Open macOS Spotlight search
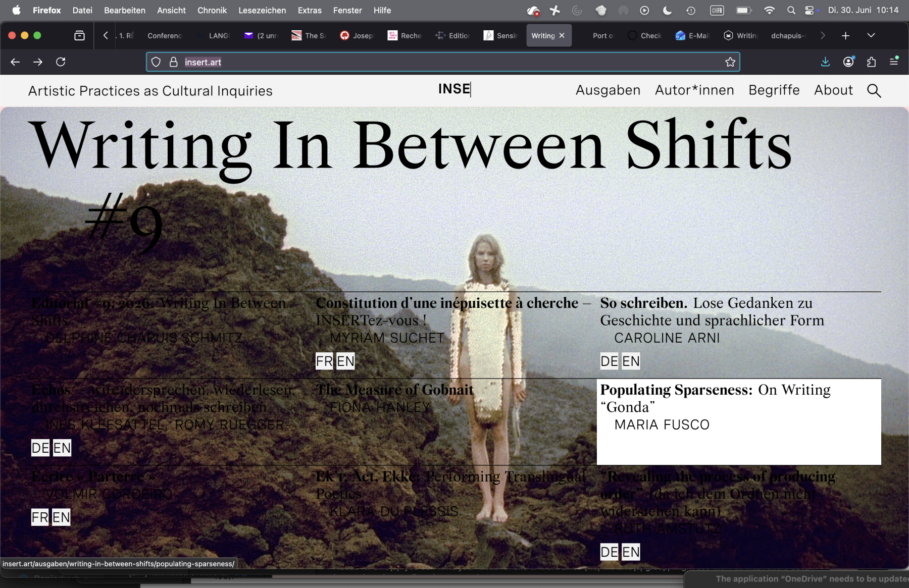909x588 pixels. (x=791, y=10)
